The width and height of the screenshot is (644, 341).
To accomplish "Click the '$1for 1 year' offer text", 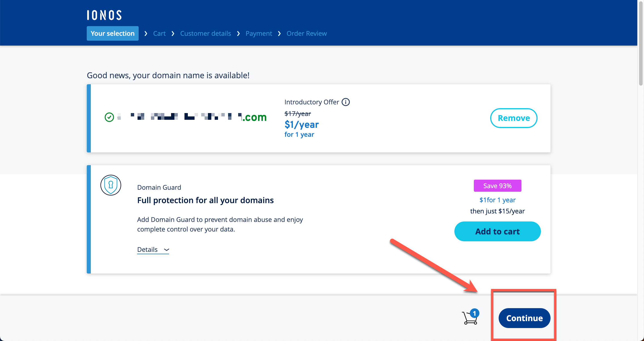I will [497, 200].
